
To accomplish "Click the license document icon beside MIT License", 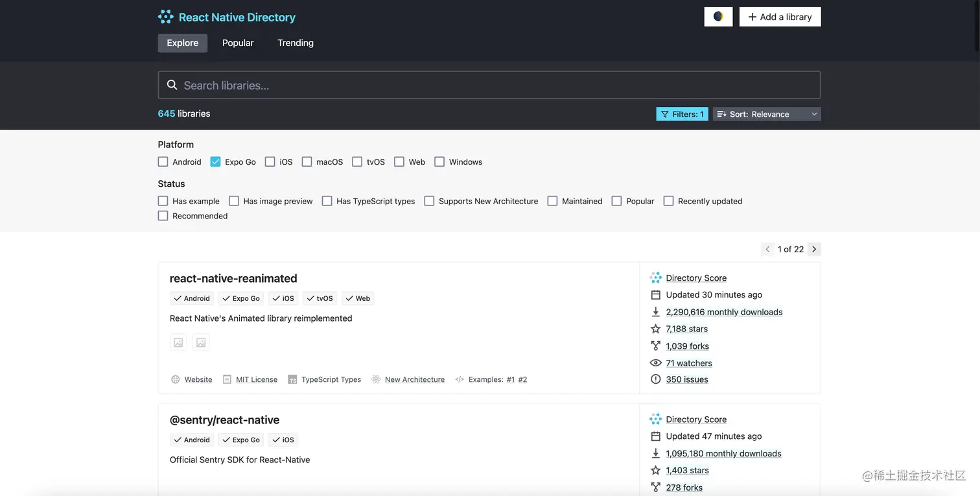I will [x=227, y=379].
